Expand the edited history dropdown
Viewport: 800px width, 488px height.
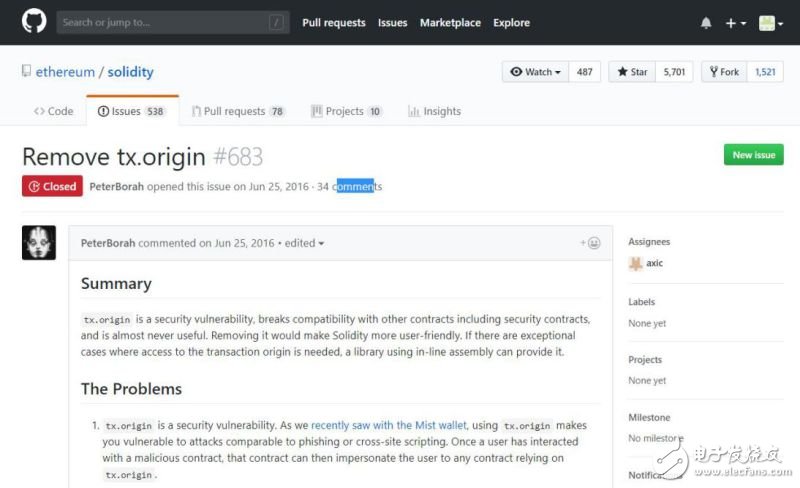pyautogui.click(x=304, y=243)
